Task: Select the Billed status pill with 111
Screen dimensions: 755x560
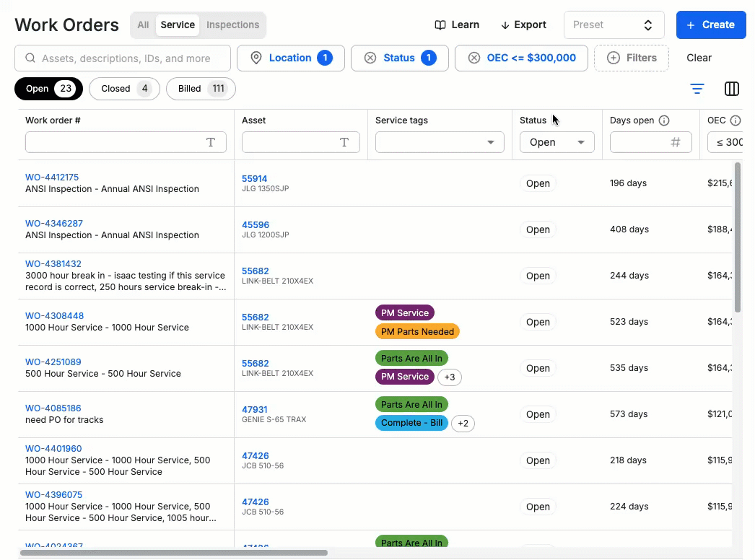Action: tap(201, 89)
